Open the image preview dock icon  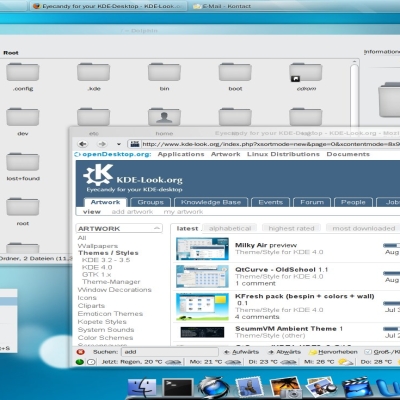pyautogui.click(x=321, y=388)
